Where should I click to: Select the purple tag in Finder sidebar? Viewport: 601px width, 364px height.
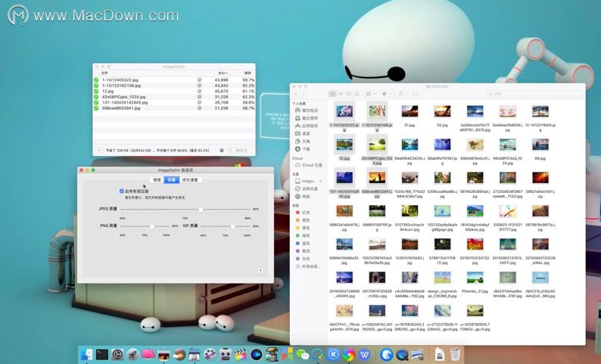(303, 251)
